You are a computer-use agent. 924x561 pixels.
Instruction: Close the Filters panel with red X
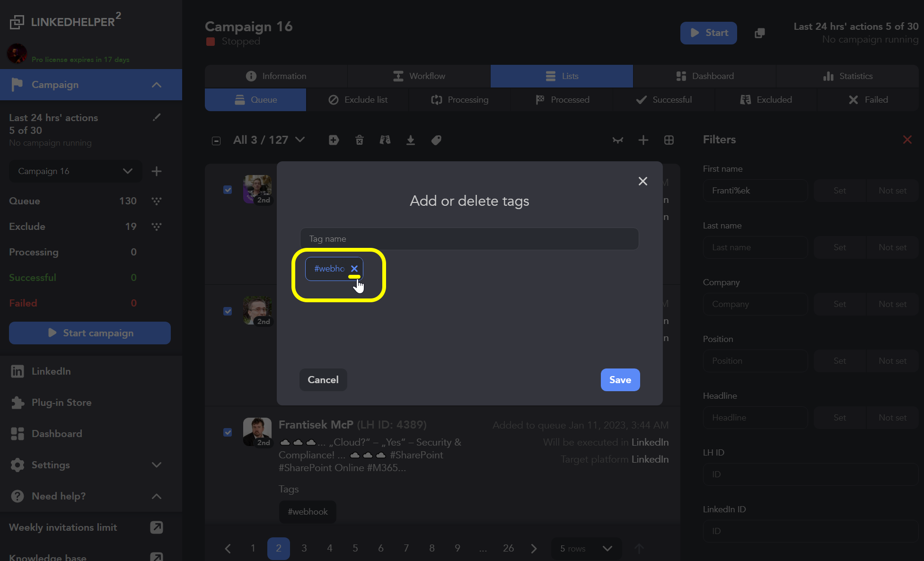[x=907, y=140]
